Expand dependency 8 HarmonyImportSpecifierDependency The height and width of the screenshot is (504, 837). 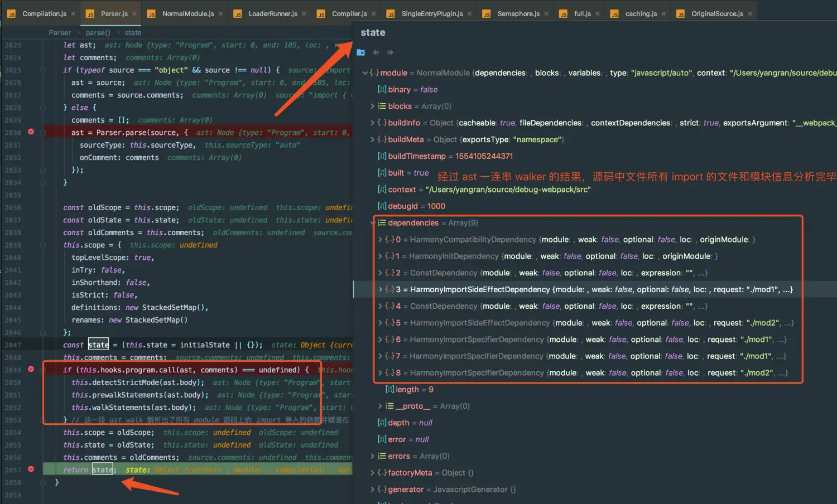tap(380, 373)
